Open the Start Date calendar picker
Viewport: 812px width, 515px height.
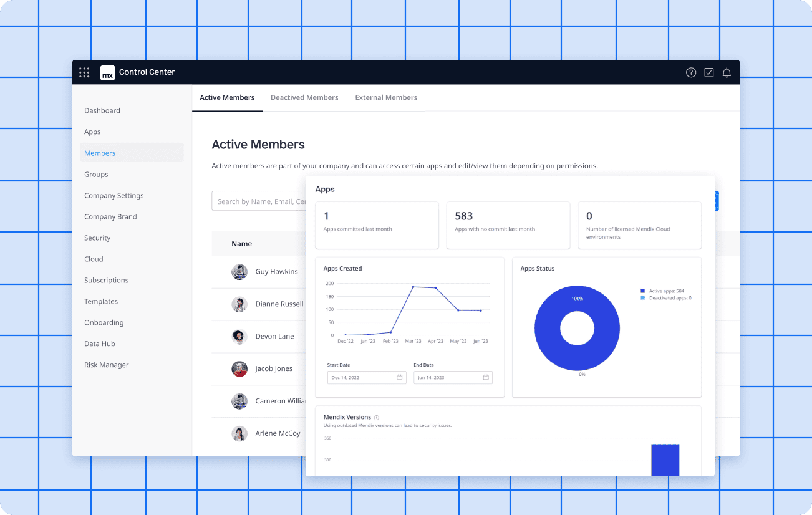pos(399,378)
